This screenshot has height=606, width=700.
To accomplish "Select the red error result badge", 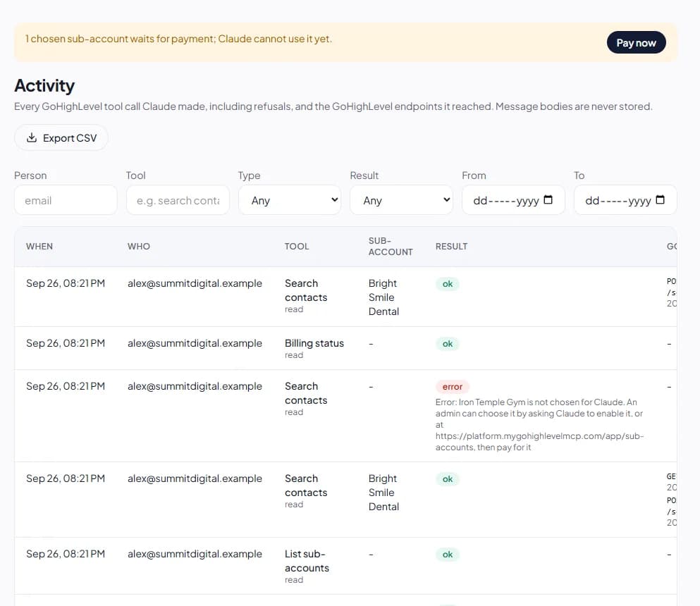I will (453, 387).
